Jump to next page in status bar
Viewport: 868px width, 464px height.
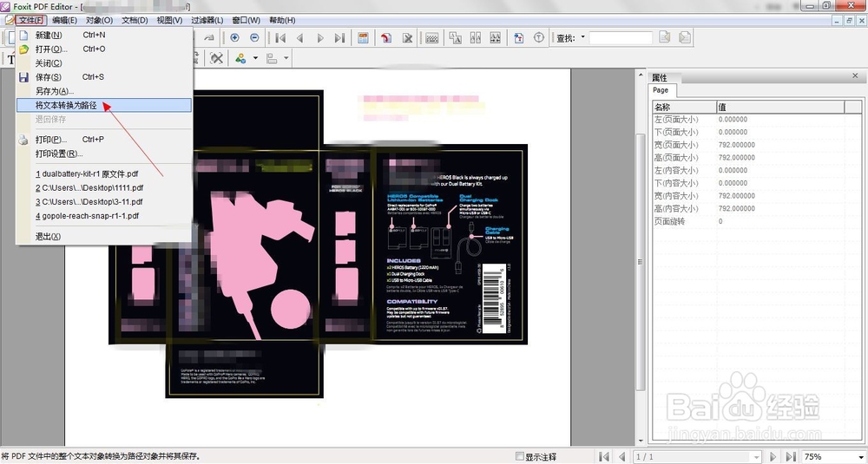[x=773, y=457]
